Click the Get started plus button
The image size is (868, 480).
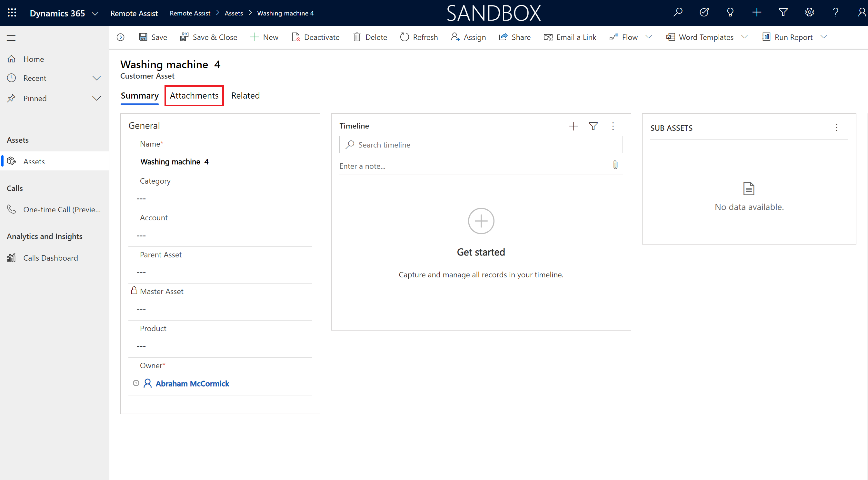pyautogui.click(x=481, y=220)
